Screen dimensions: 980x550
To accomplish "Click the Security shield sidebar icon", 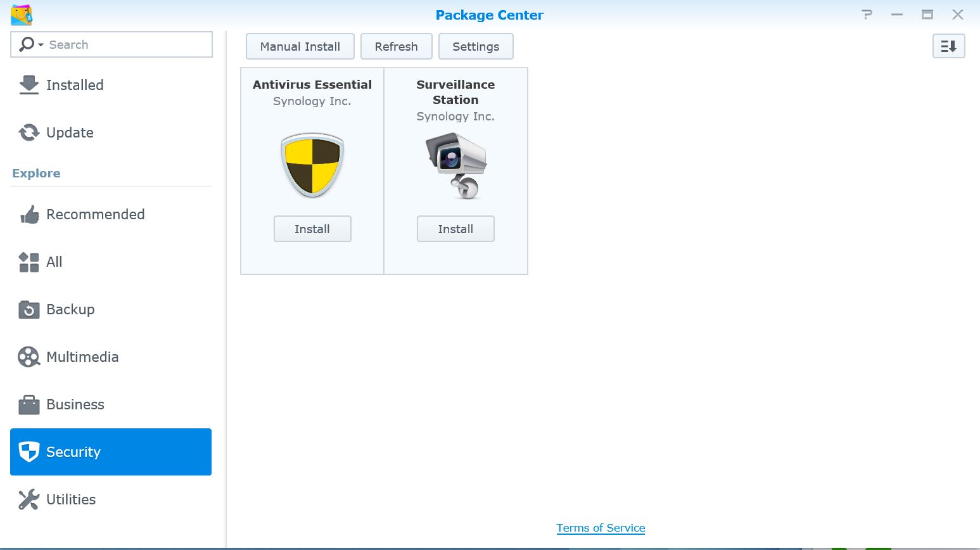I will pos(29,452).
